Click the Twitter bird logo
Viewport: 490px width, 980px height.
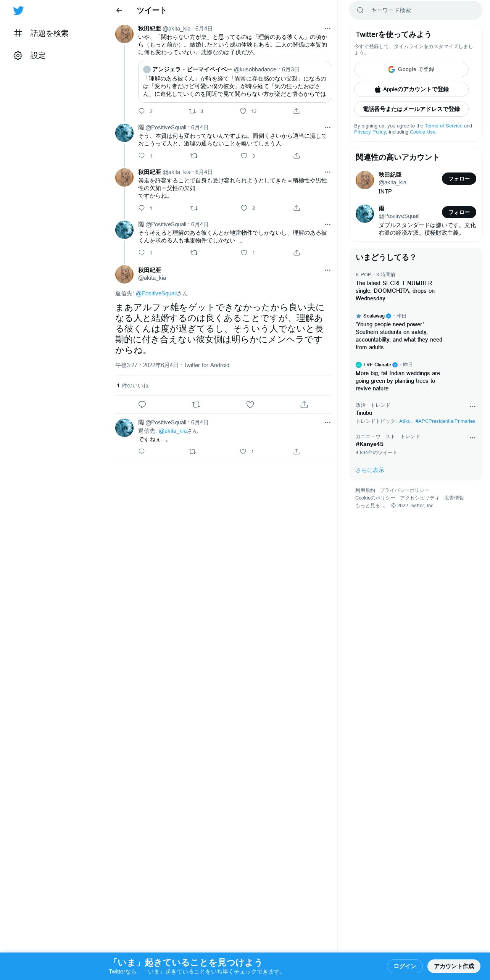tap(18, 11)
